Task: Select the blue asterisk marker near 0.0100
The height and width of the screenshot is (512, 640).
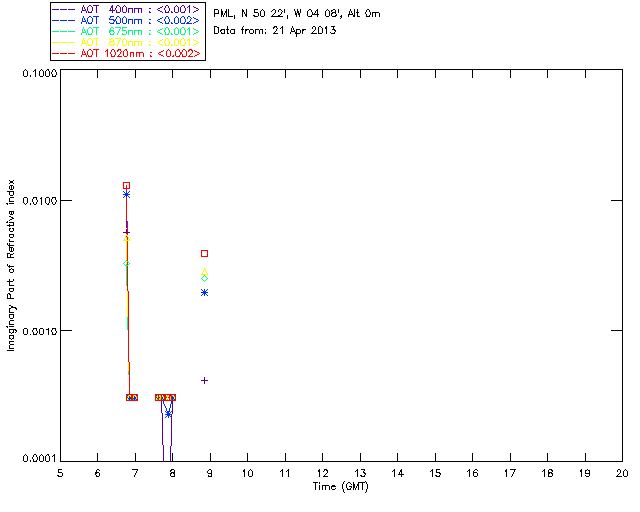Action: [127, 195]
